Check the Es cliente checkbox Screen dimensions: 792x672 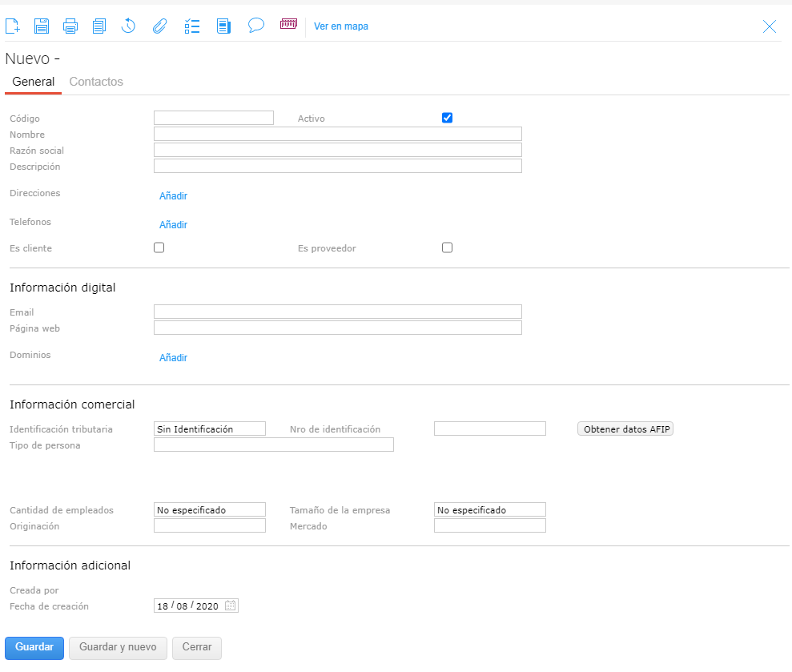click(159, 247)
